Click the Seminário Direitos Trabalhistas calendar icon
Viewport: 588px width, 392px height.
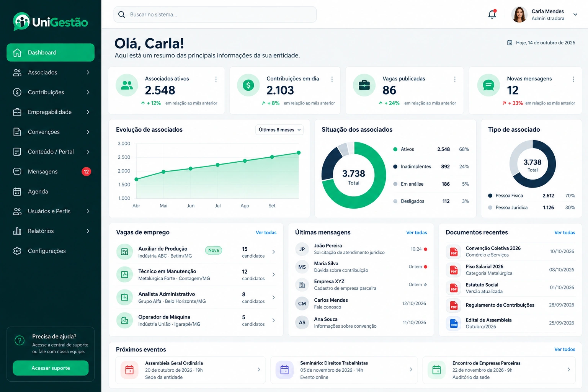pos(284,370)
